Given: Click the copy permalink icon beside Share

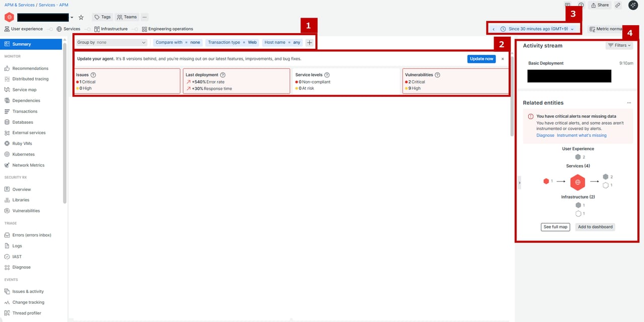Looking at the screenshot, I should pyautogui.click(x=618, y=5).
